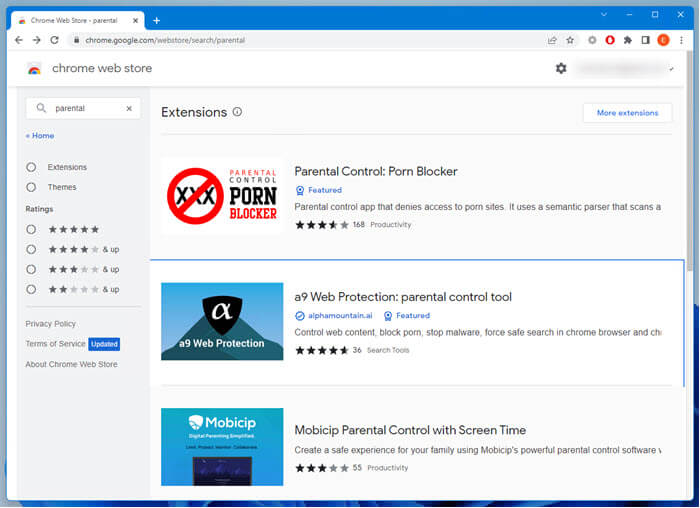The width and height of the screenshot is (700, 508).
Task: Select the Themes filter radio button
Action: point(31,187)
